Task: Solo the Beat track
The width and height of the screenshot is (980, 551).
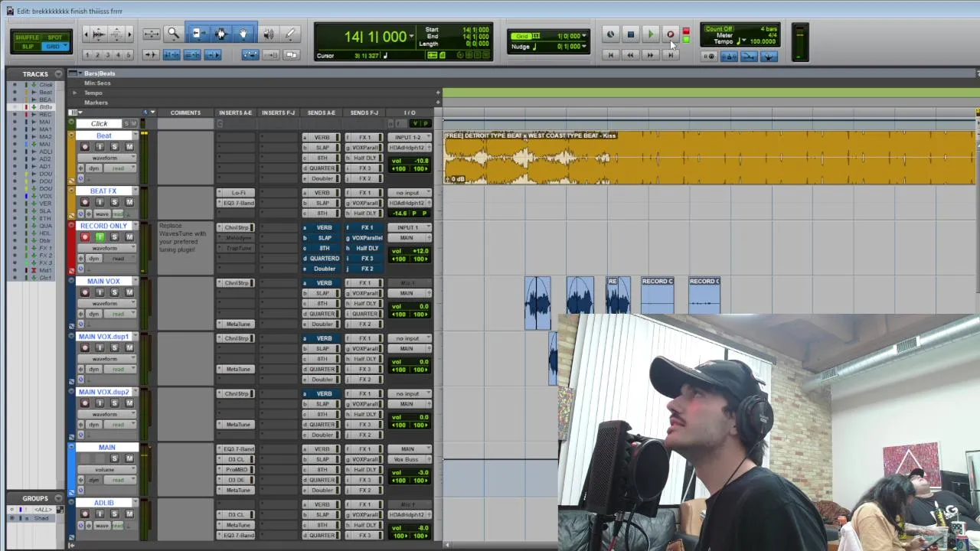Action: coord(114,147)
